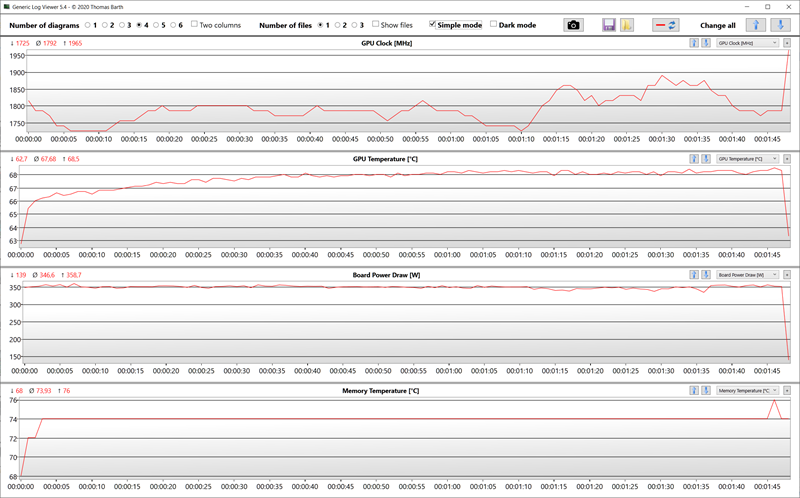The image size is (800, 498).
Task: Click the GPU Temperature maximum 68,5
Action: point(73,159)
